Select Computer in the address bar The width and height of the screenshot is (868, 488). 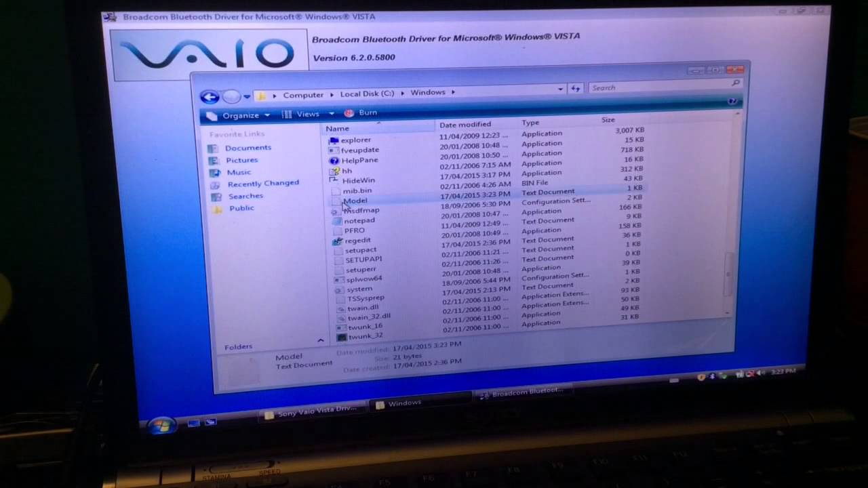coord(303,95)
